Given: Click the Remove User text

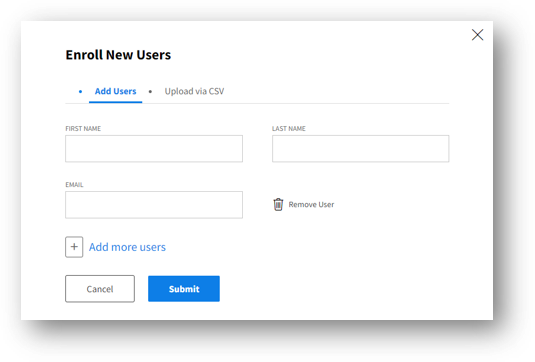Looking at the screenshot, I should [x=311, y=205].
